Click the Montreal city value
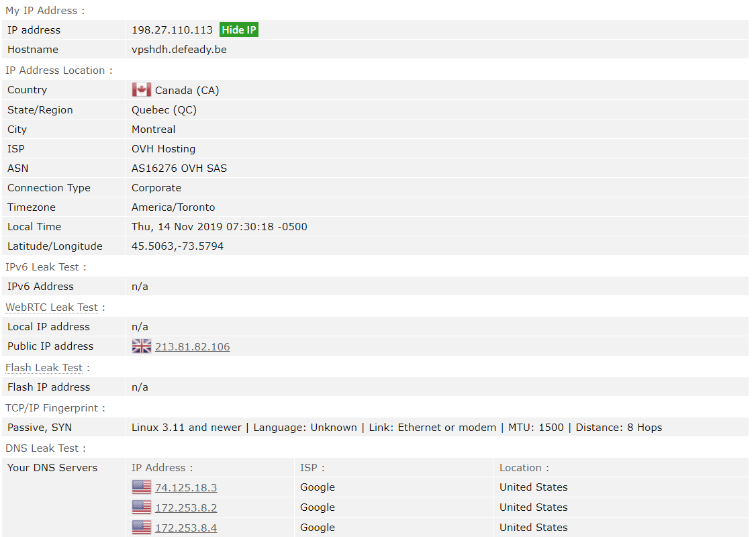Image resolution: width=756 pixels, height=537 pixels. (x=153, y=129)
